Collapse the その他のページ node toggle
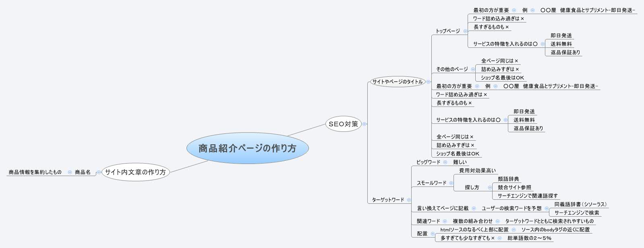 (473, 69)
